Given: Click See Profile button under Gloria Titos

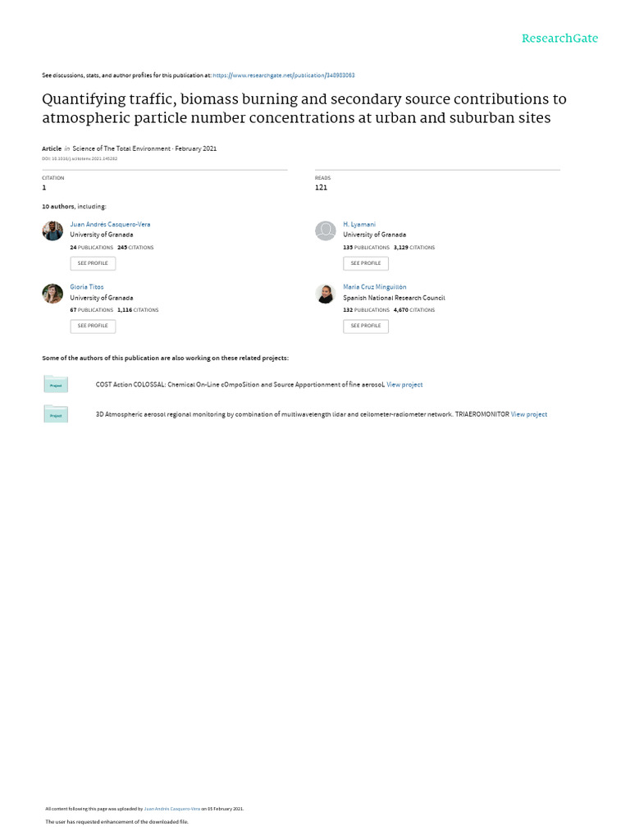Looking at the screenshot, I should [x=93, y=326].
